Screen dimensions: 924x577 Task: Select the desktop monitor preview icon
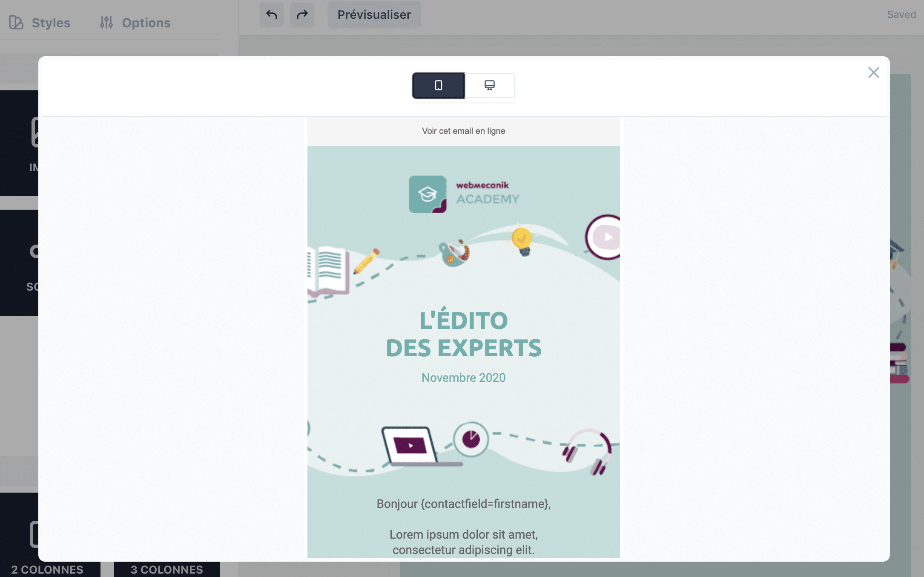[490, 85]
